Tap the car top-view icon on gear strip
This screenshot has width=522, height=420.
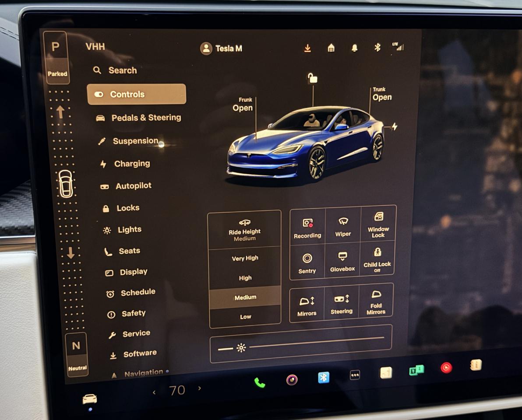click(66, 184)
